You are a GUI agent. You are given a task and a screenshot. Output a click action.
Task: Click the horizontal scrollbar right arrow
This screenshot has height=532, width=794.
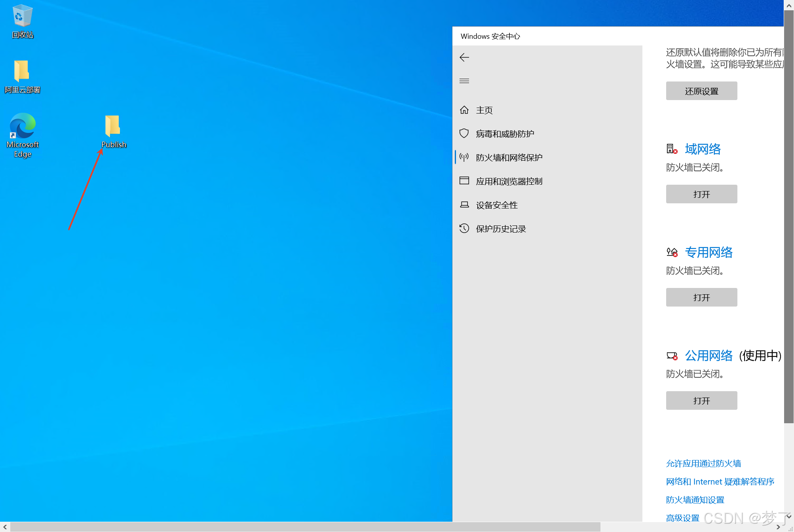[778, 527]
